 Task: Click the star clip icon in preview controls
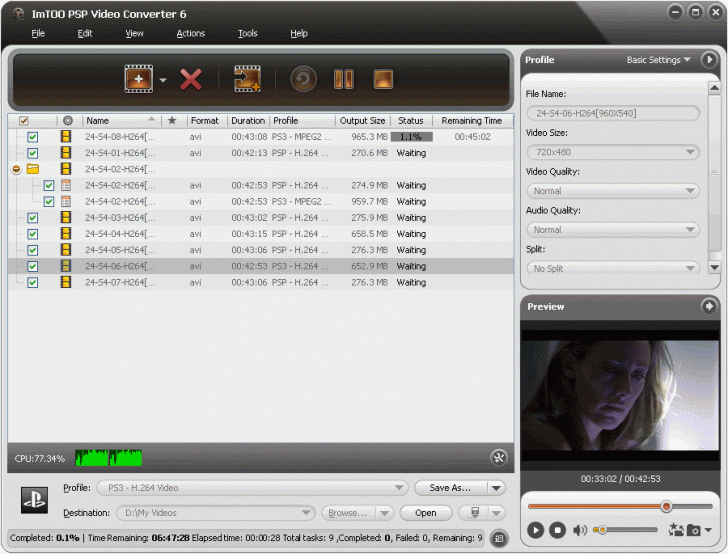coord(676,529)
